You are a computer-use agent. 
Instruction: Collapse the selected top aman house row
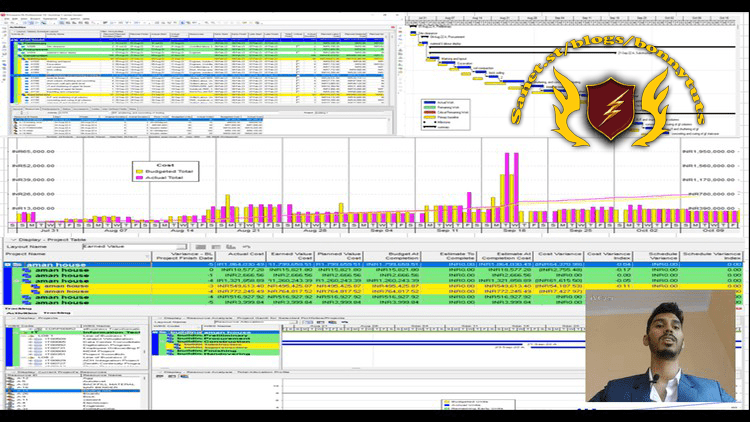(x=8, y=265)
